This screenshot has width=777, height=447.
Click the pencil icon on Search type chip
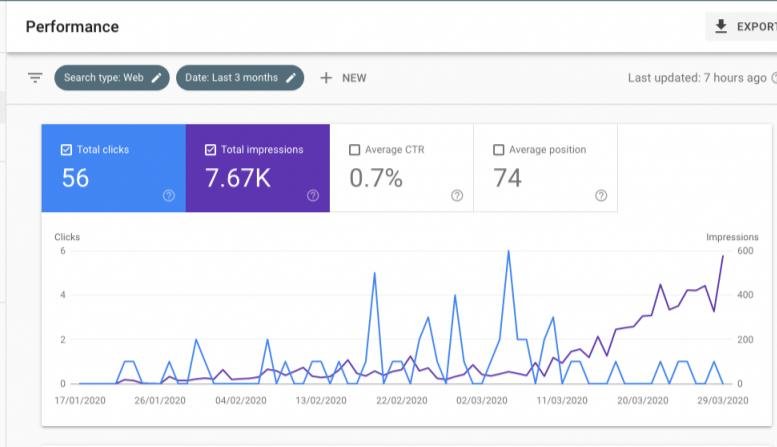(x=157, y=78)
